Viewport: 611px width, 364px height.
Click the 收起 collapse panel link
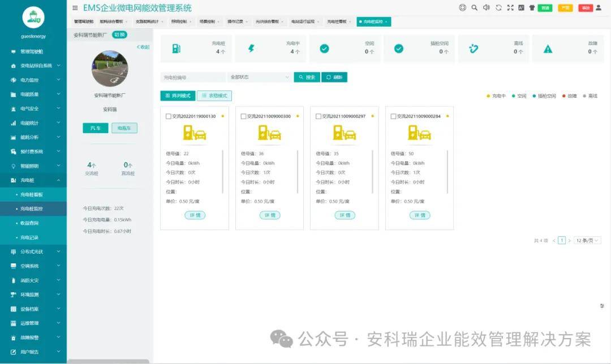[143, 47]
